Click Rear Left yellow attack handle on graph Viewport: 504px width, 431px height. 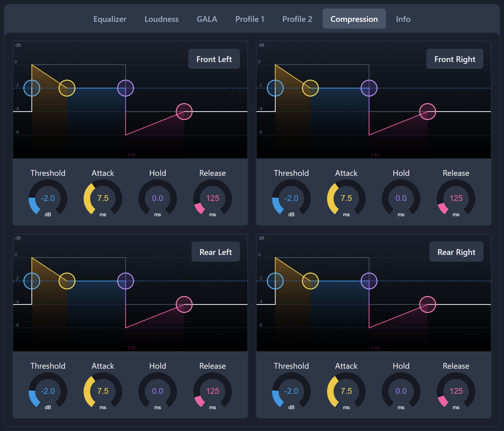coord(67,281)
